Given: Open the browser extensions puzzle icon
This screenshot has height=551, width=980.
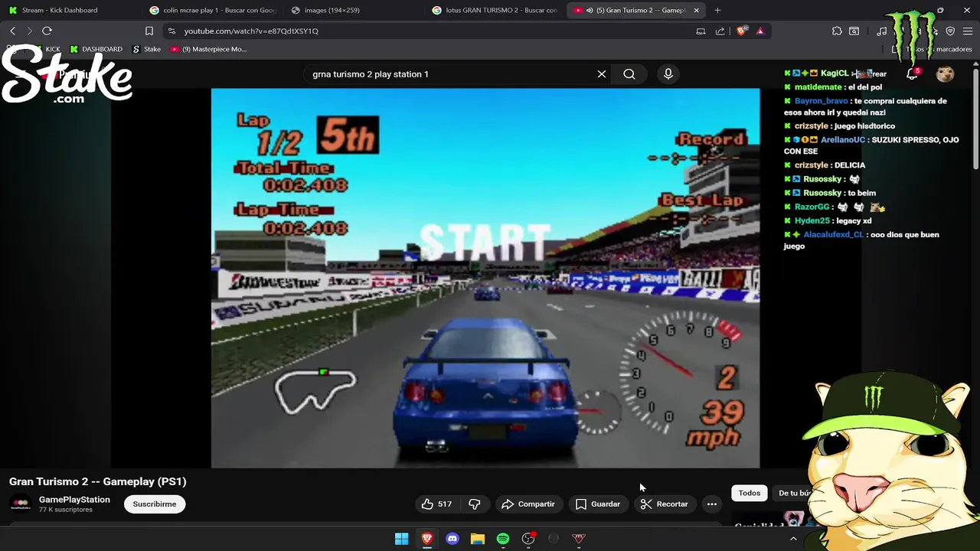Looking at the screenshot, I should (x=837, y=31).
